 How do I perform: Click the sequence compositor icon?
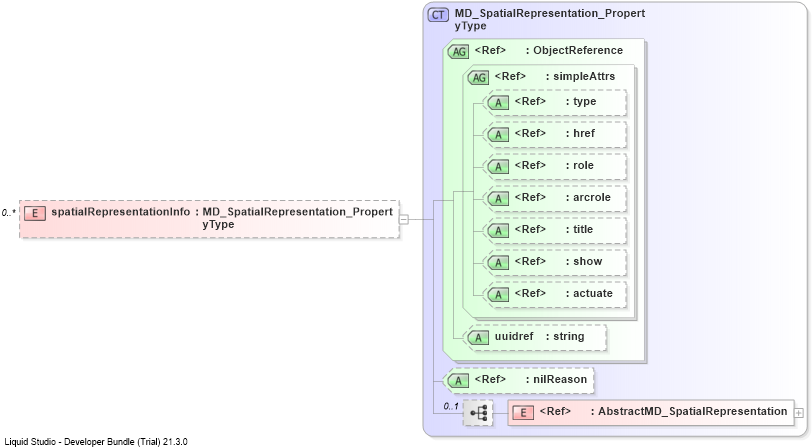(x=478, y=413)
